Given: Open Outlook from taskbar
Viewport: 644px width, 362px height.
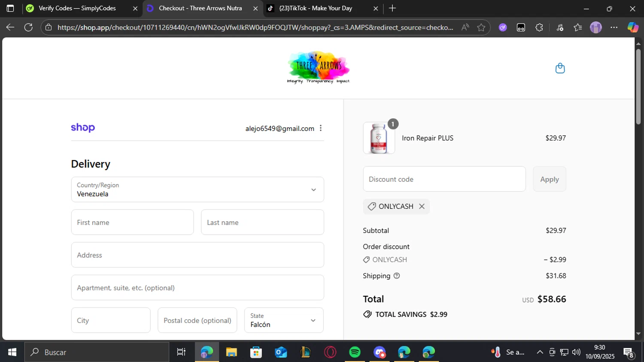Looking at the screenshot, I should pos(281,352).
